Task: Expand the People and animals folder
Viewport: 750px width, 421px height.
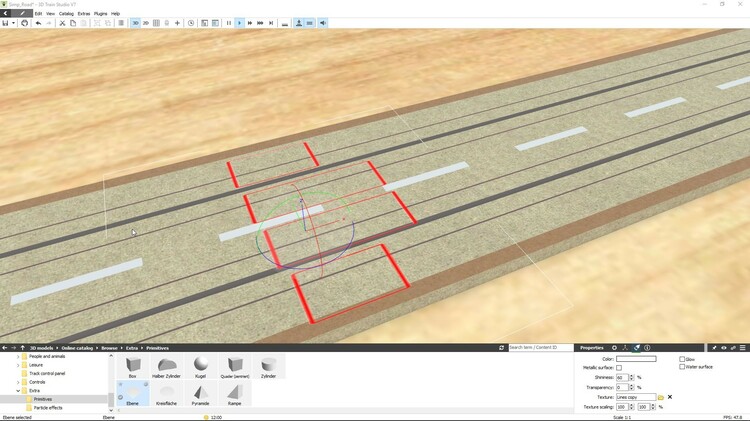Action: click(18, 356)
